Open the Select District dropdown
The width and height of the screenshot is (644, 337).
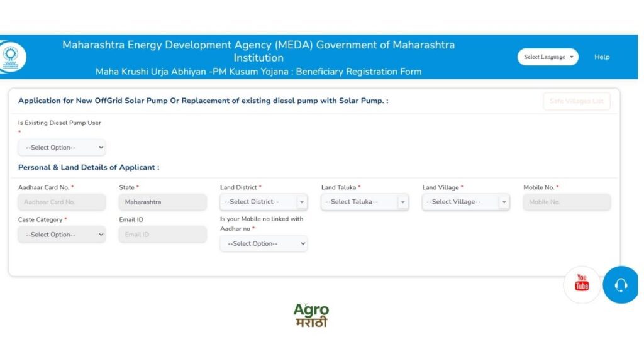coord(264,202)
